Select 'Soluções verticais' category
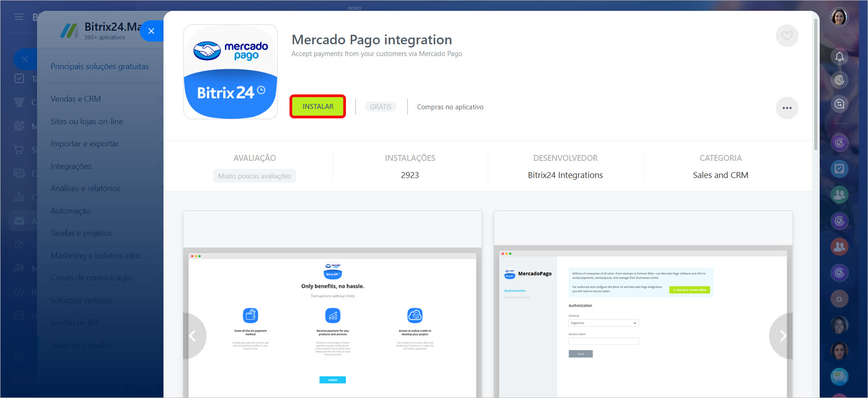The height and width of the screenshot is (398, 868). 81,300
